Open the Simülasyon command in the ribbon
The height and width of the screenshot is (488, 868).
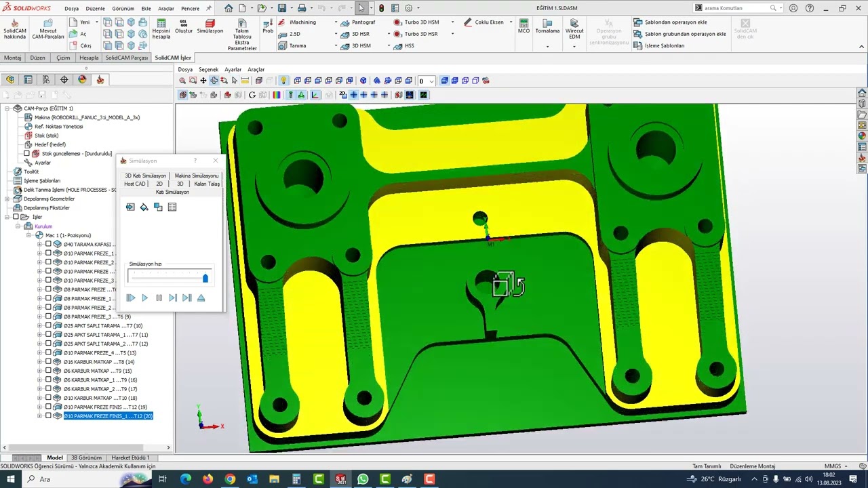coord(210,26)
